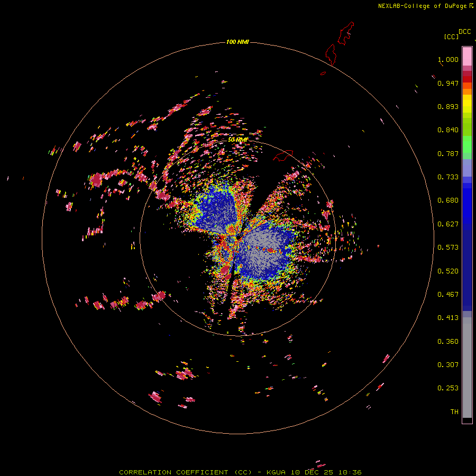Click the 0.893 scale value

pyautogui.click(x=448, y=106)
